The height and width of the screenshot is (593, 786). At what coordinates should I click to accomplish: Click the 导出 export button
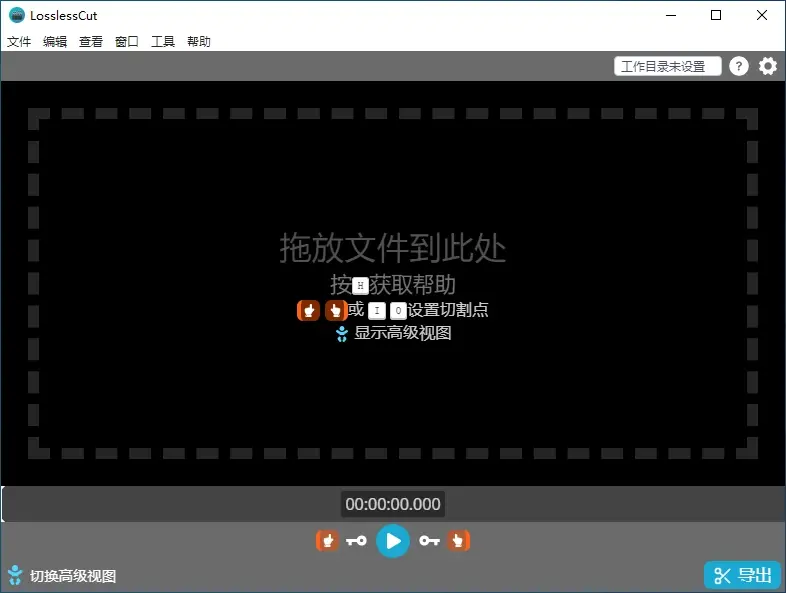click(x=742, y=575)
